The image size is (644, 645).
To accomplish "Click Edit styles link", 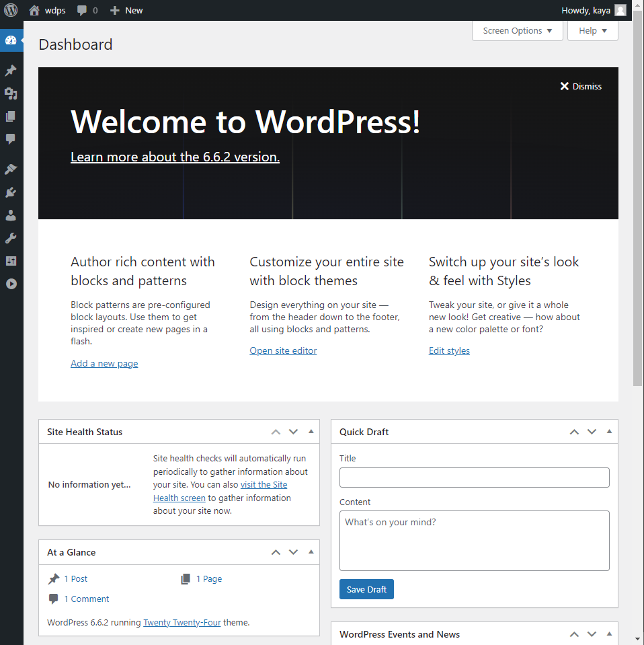I will [449, 351].
